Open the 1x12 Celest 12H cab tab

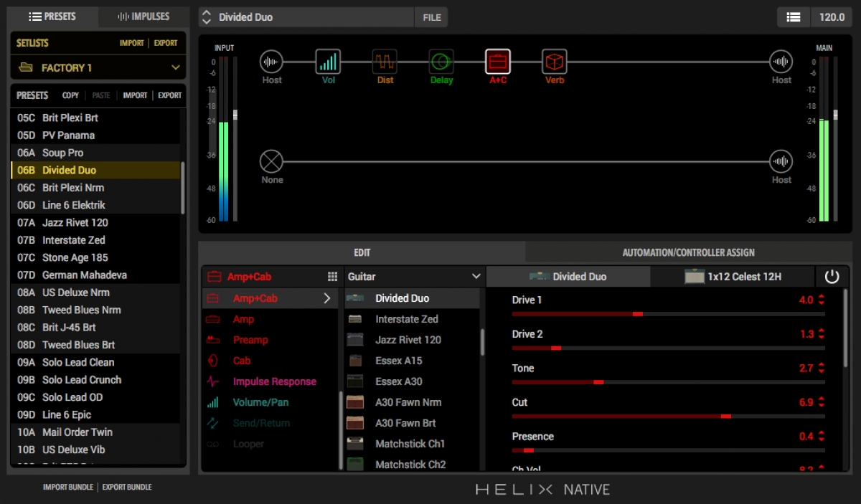pyautogui.click(x=733, y=277)
